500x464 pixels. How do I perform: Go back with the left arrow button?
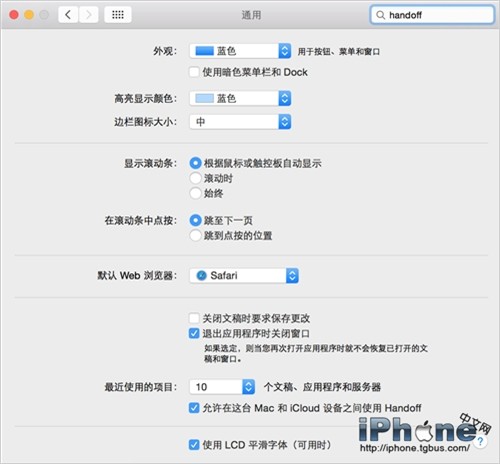point(68,15)
